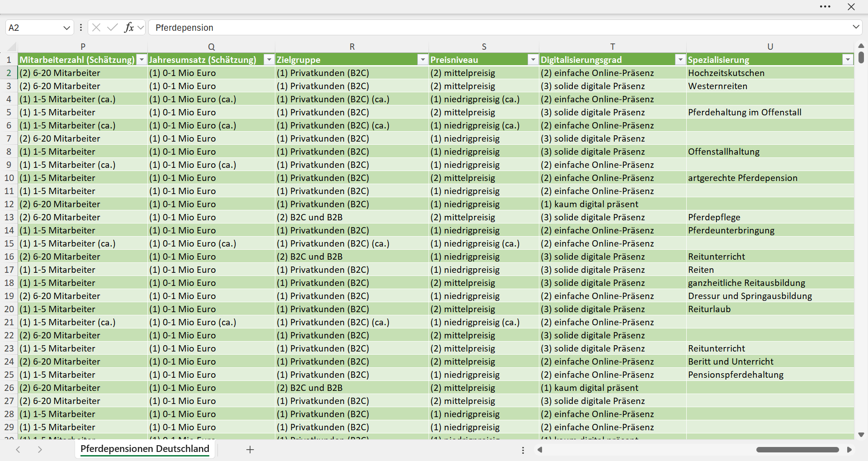Select column U header
This screenshot has height=461, width=868.
(x=770, y=47)
